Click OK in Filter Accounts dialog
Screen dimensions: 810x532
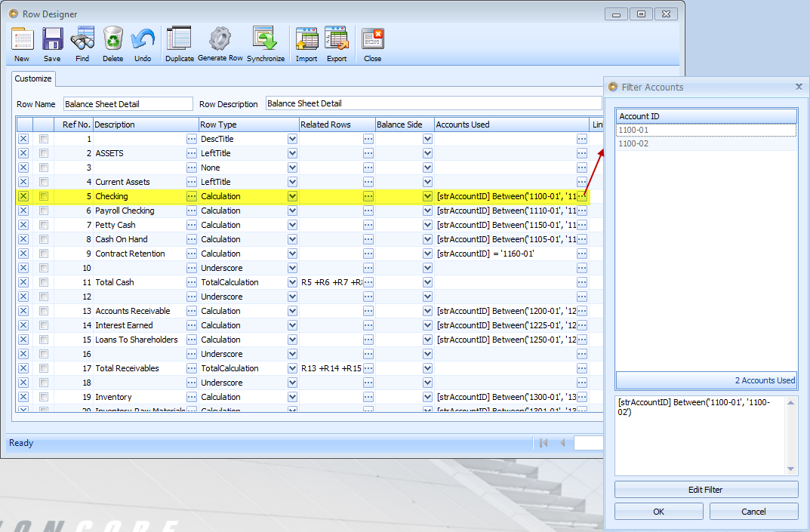[658, 511]
